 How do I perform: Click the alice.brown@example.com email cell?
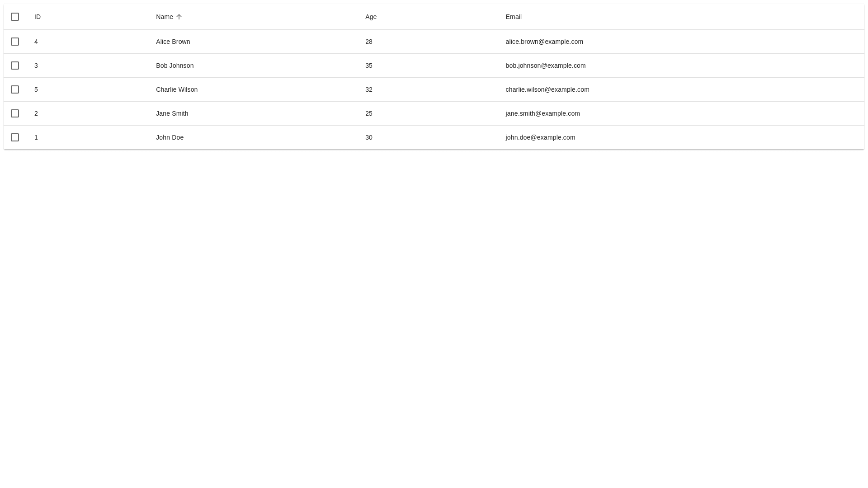(x=544, y=42)
